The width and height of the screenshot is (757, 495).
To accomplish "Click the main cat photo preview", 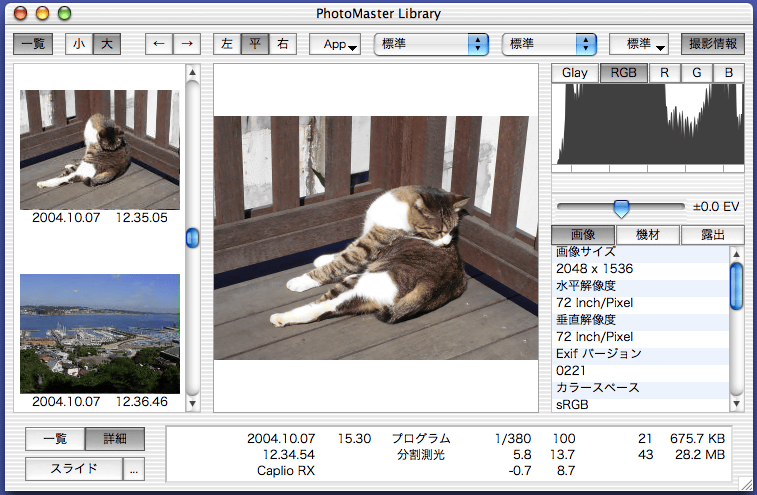I will 376,238.
